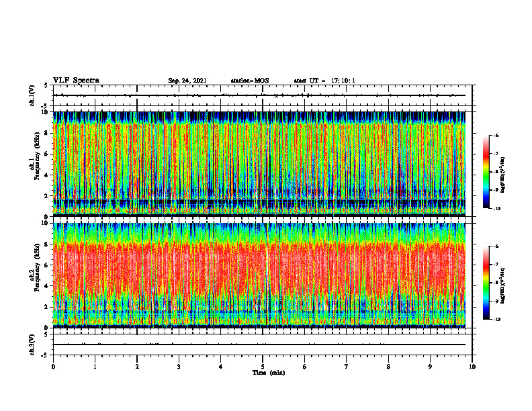Click the ch.1 spectrogram panel
Viewport: 532px width, 411px height.
(x=259, y=164)
